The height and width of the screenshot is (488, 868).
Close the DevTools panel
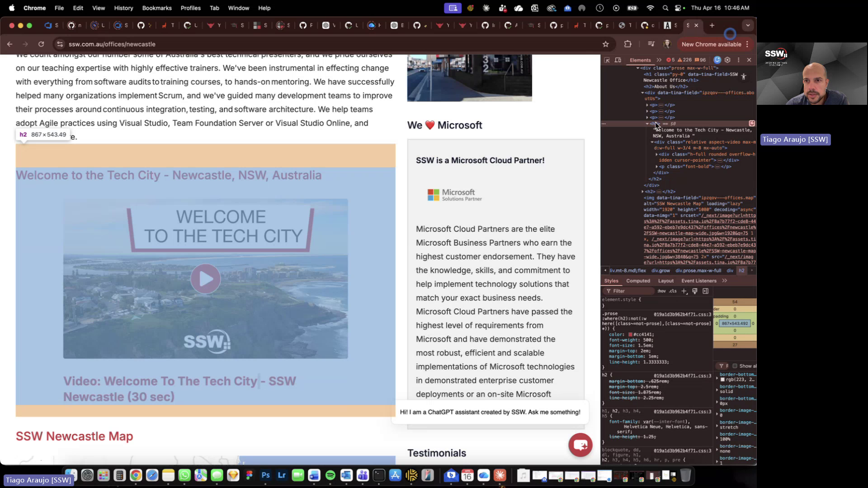pos(749,60)
